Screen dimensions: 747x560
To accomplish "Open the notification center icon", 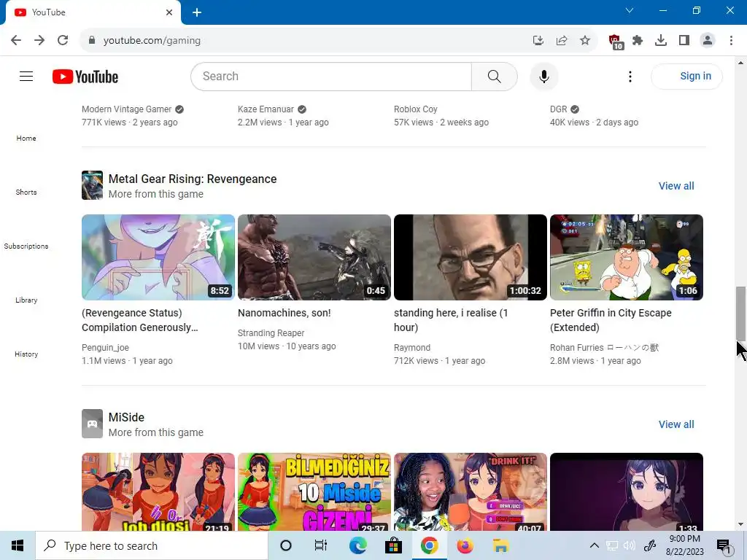I will pyautogui.click(x=724, y=546).
